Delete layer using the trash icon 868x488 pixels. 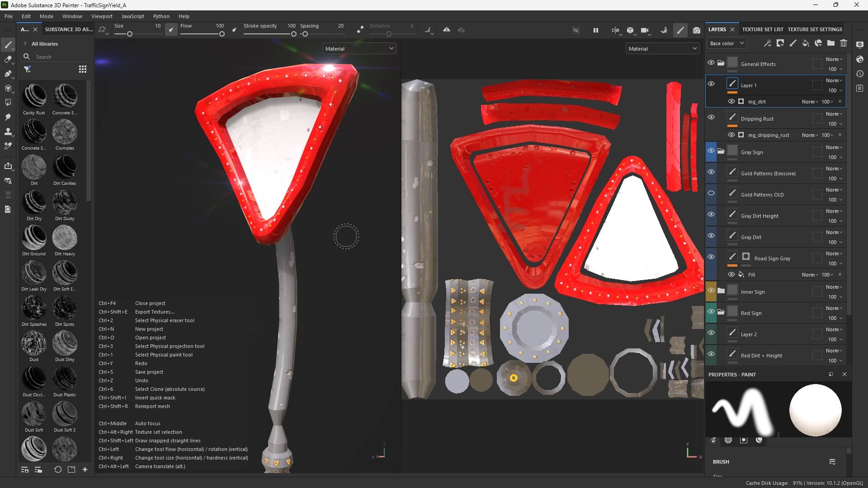coord(844,43)
